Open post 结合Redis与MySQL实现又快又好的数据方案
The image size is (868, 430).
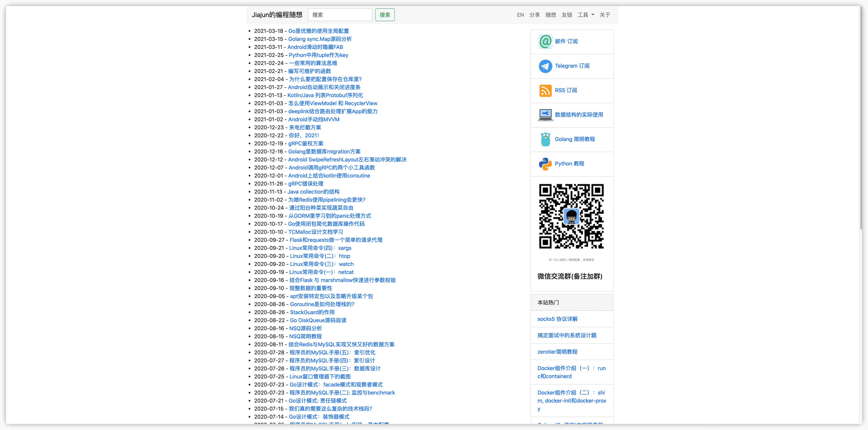tap(341, 344)
